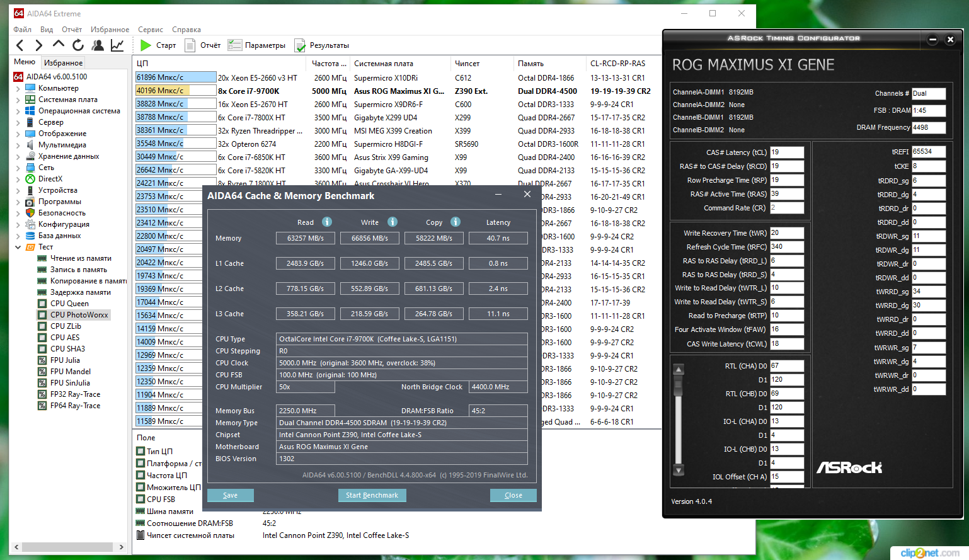Sort results by CL-RCD-RP-RAS column header

(618, 64)
